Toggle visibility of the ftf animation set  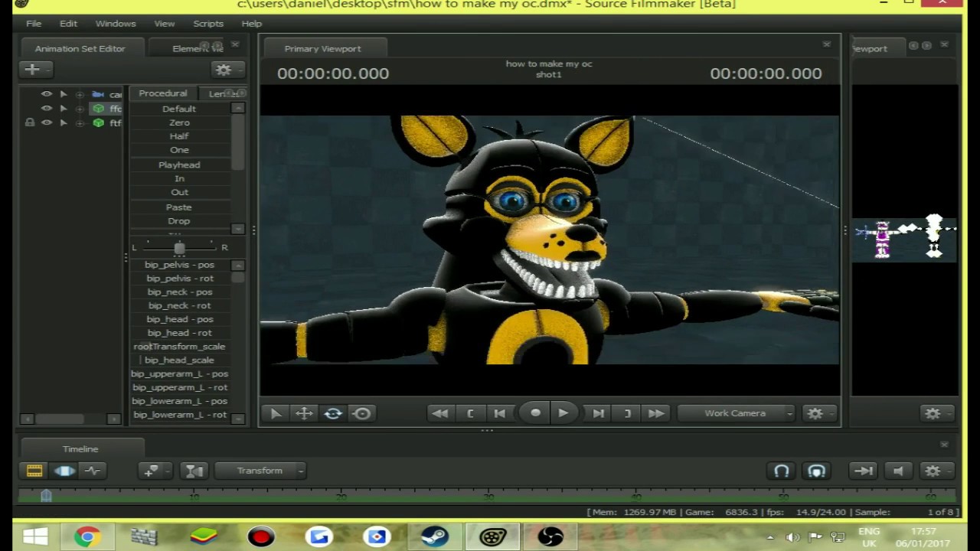(x=47, y=122)
